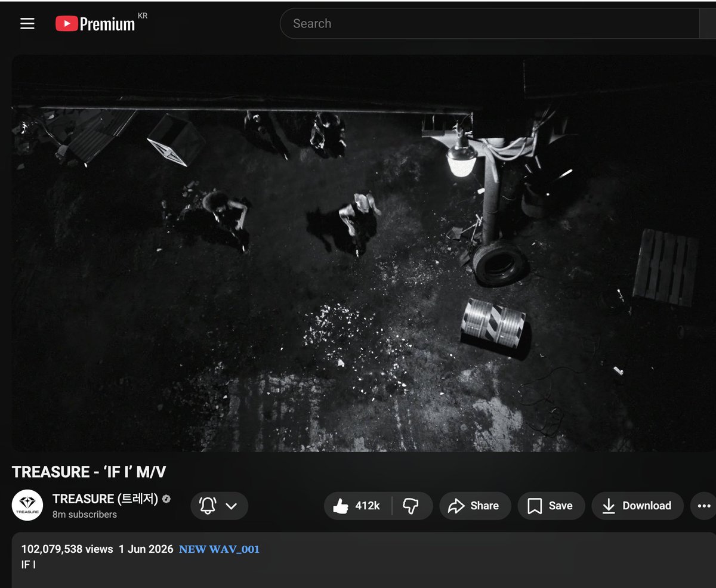
Task: Dislike the video with thumbs down
Action: pos(412,506)
